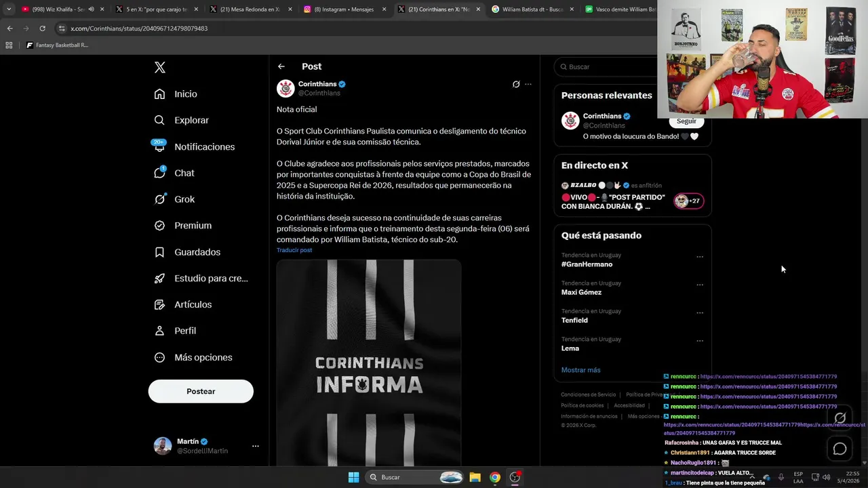Open the tab search dropdown arrow

(x=9, y=9)
